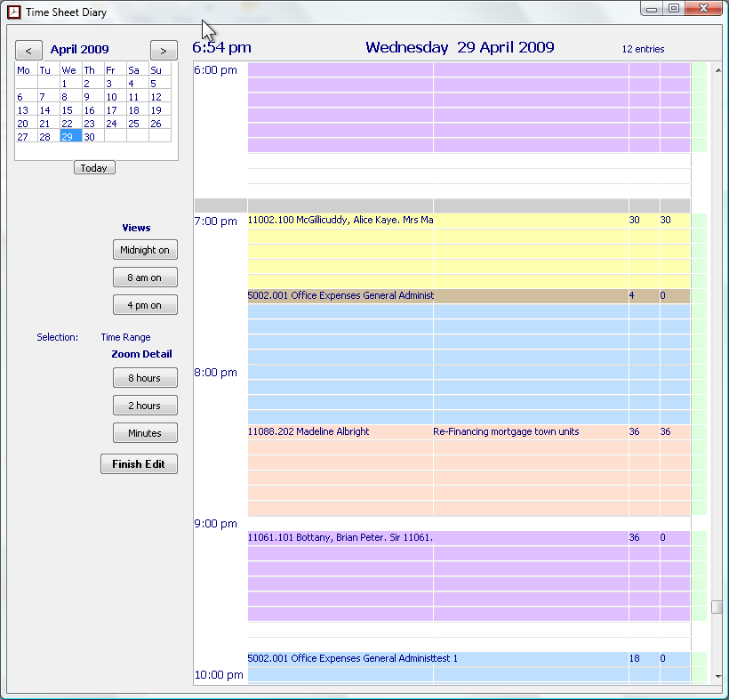Select the brown Office Expenses entry row
This screenshot has height=700, width=729.
[340, 295]
